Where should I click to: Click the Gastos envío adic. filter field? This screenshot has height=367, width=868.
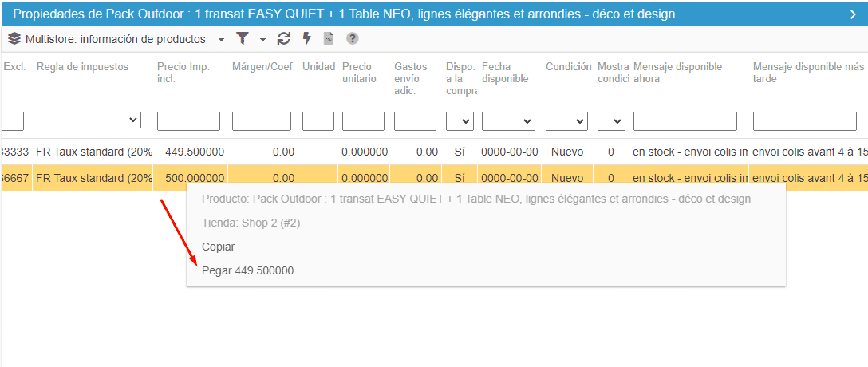(415, 121)
